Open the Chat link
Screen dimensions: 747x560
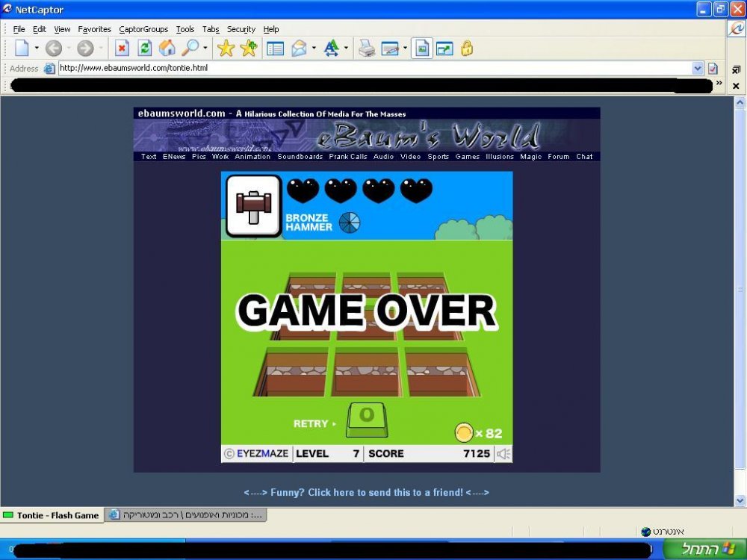(585, 157)
